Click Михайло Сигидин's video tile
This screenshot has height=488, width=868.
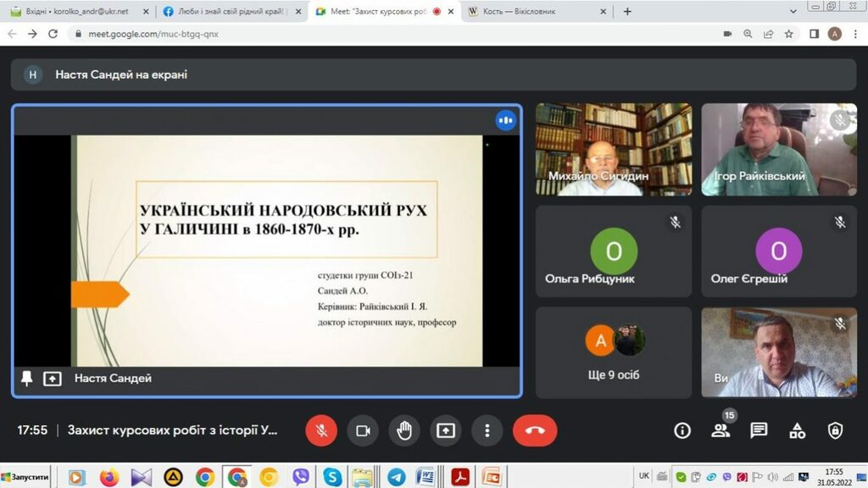click(614, 149)
